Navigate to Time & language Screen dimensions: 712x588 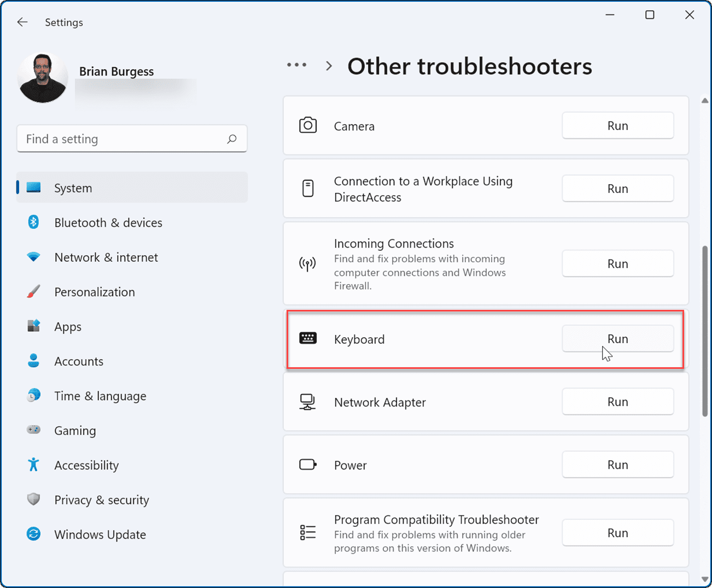coord(100,396)
